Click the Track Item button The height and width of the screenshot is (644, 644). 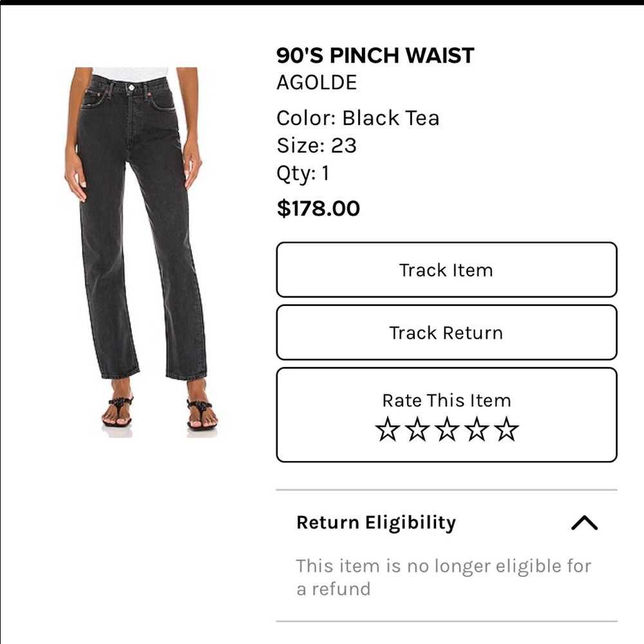click(446, 270)
